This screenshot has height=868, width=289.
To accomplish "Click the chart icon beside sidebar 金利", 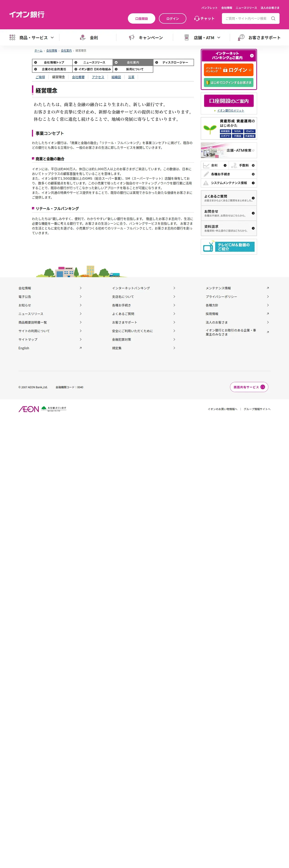I will [206, 165].
